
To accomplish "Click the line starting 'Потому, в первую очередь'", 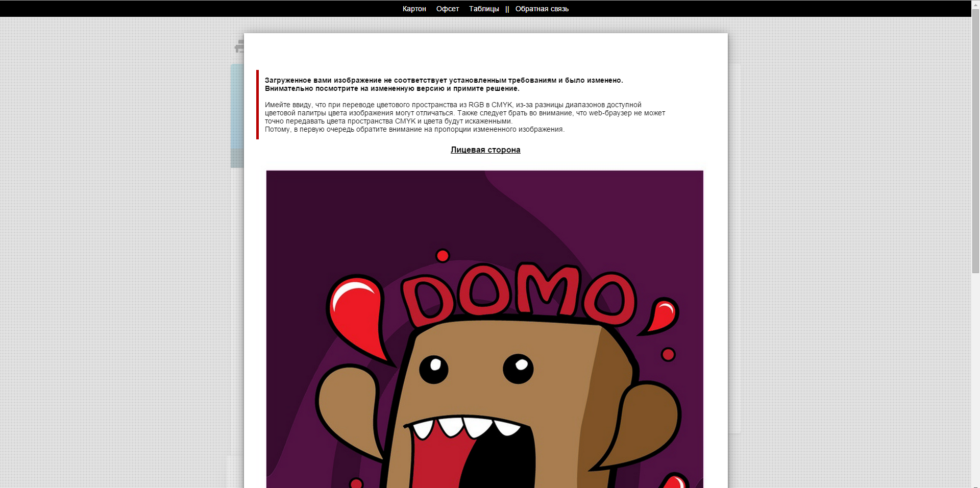I will [x=414, y=129].
